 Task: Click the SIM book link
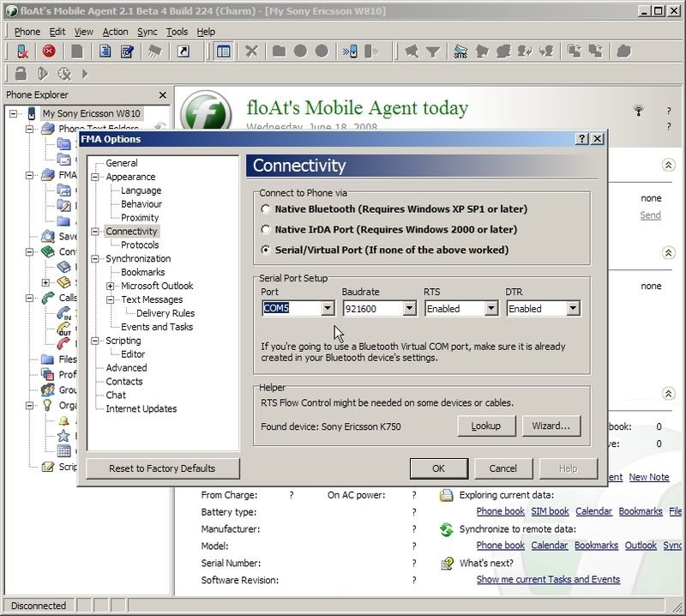[x=550, y=511]
